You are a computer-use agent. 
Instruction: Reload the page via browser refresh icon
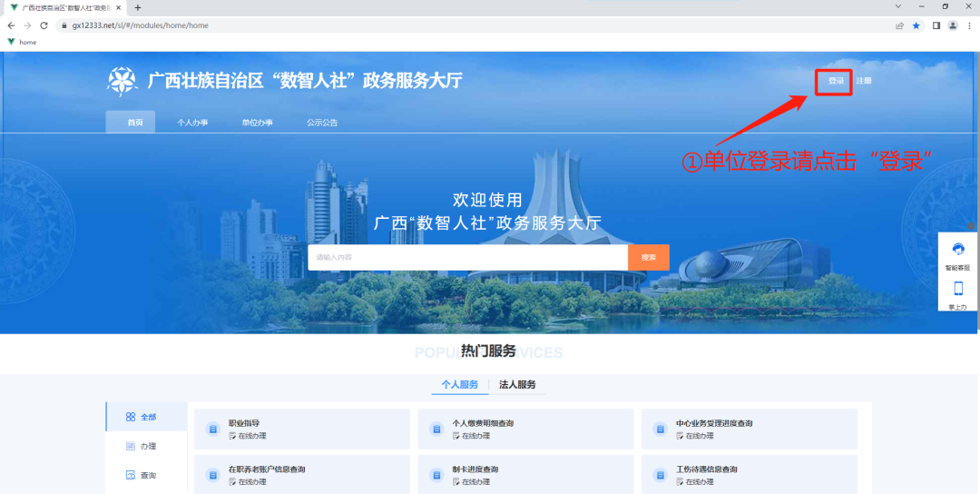pyautogui.click(x=44, y=25)
